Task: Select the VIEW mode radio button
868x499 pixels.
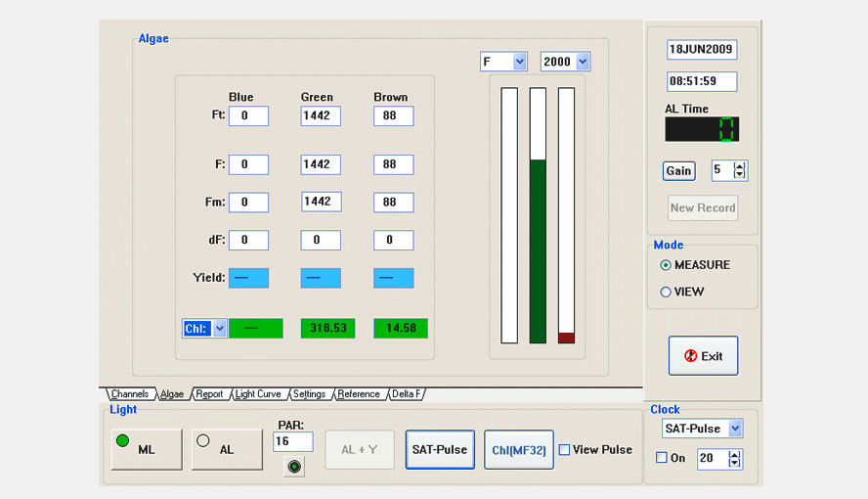Action: [666, 292]
